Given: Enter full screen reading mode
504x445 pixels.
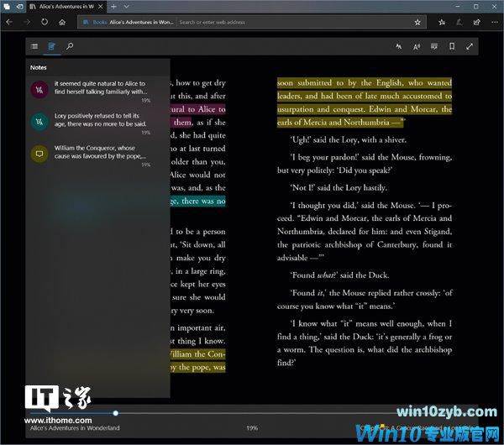Looking at the screenshot, I should tap(470, 47).
